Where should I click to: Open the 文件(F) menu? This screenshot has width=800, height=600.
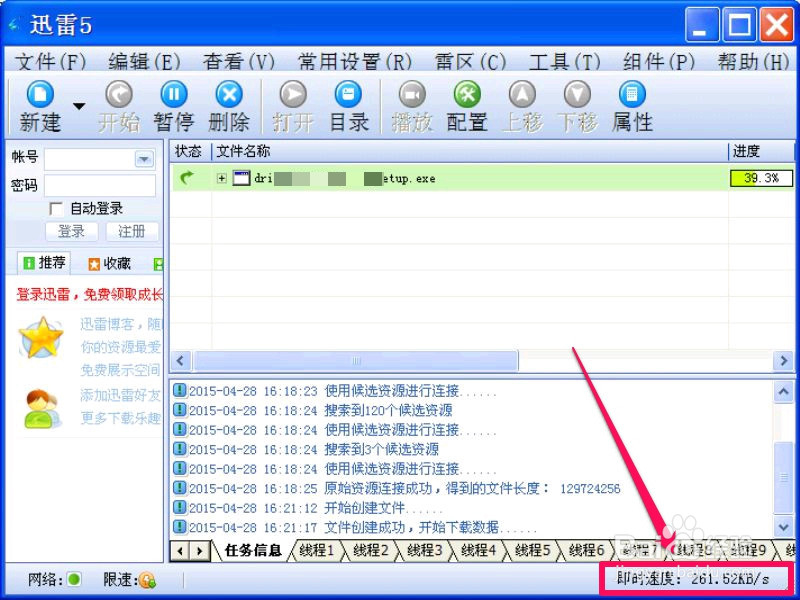point(51,62)
